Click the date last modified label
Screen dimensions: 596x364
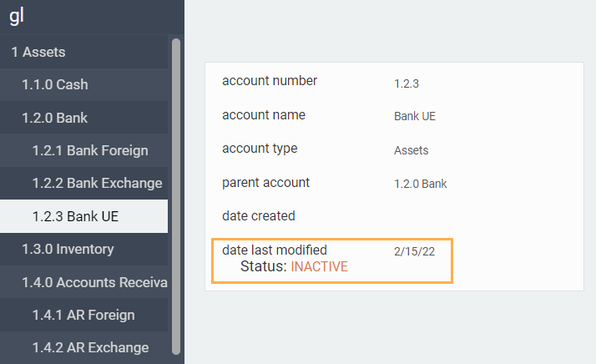275,250
